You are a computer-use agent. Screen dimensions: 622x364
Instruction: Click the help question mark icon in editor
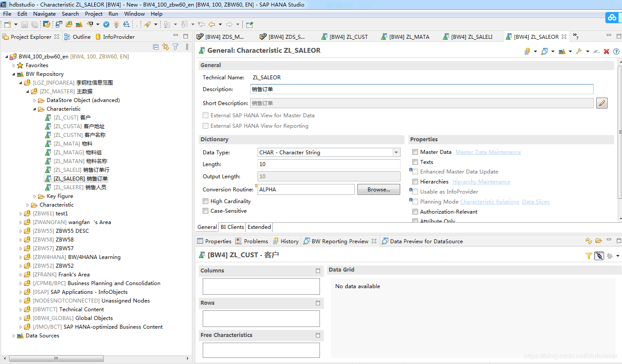pyautogui.click(x=616, y=51)
